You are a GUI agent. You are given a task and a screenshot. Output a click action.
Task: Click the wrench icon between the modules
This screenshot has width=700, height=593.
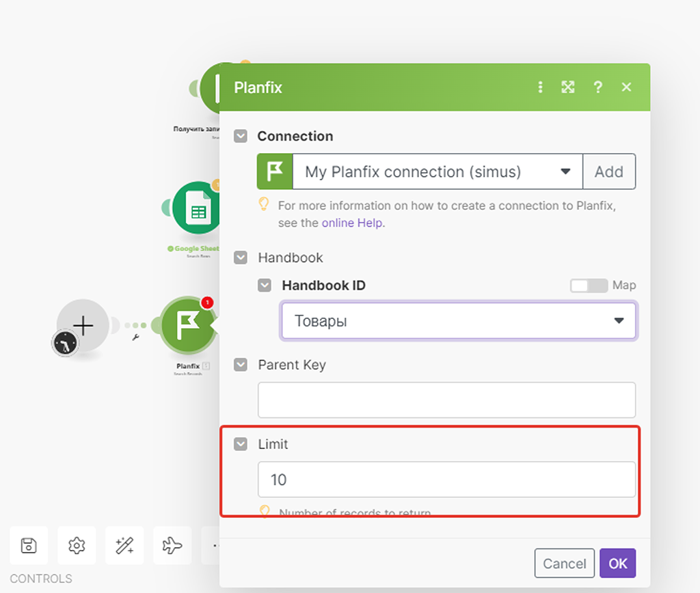click(x=136, y=337)
